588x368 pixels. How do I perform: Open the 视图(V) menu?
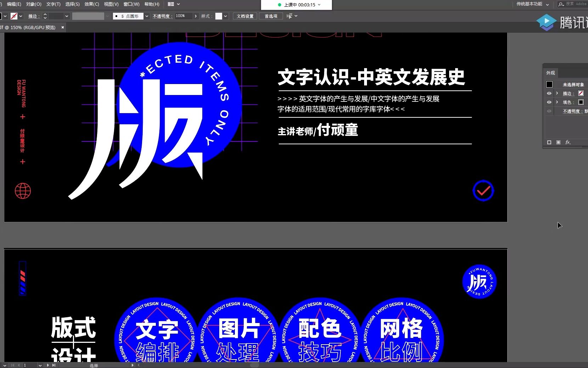(111, 4)
